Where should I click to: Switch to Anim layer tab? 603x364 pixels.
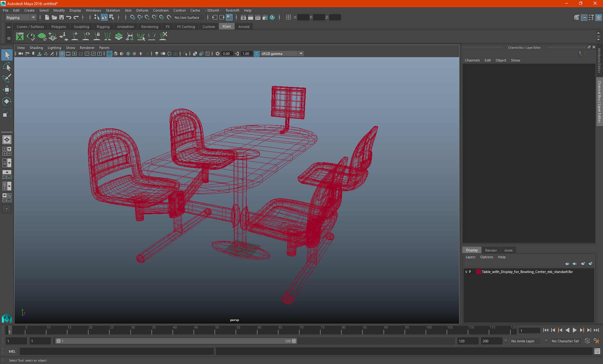pos(508,250)
